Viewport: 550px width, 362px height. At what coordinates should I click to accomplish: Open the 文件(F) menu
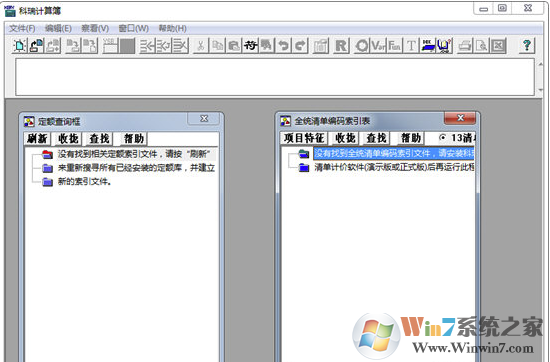pyautogui.click(x=22, y=28)
